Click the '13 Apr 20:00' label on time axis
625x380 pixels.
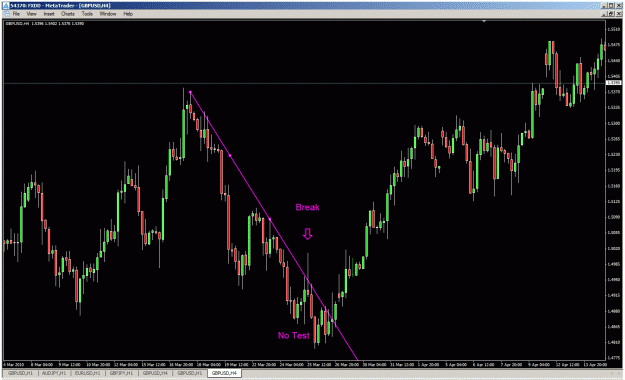click(x=595, y=364)
